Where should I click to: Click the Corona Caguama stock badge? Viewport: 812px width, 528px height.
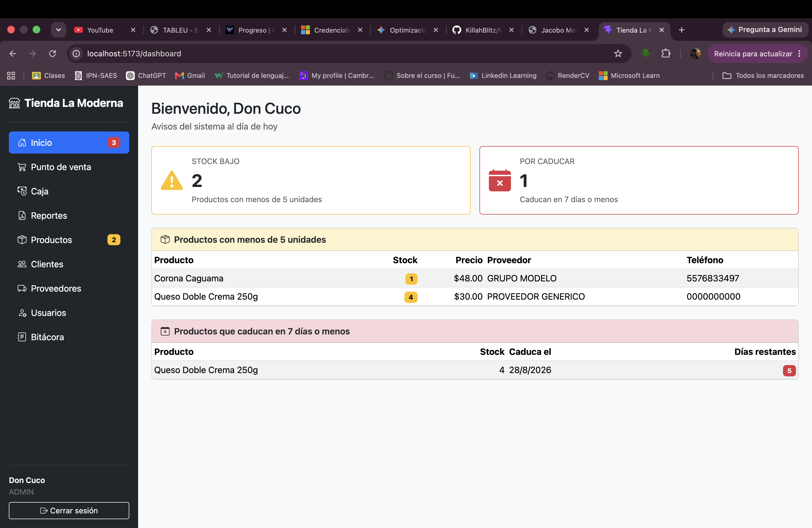coord(411,279)
